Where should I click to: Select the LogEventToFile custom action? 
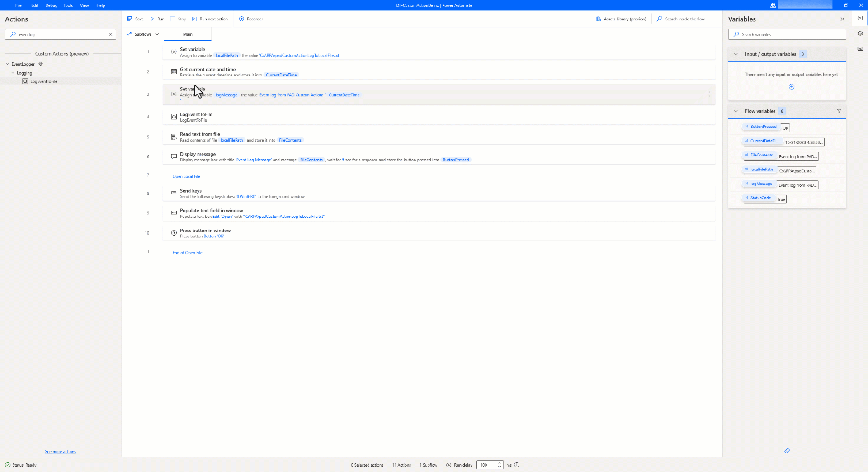[43, 81]
